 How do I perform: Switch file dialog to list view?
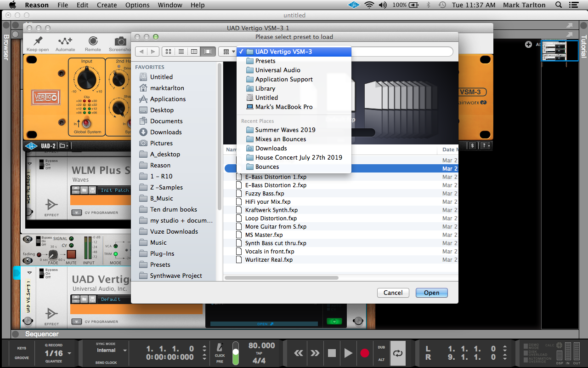[x=181, y=52]
